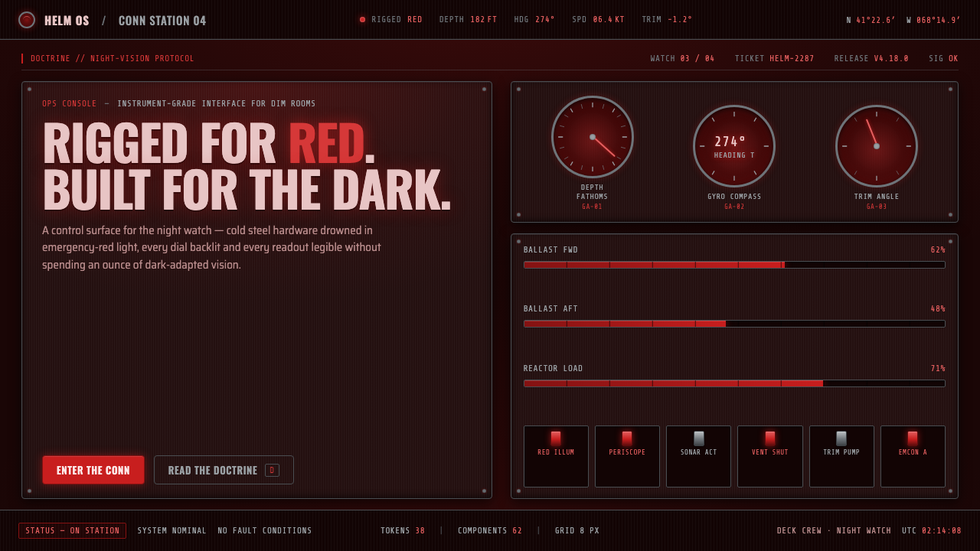Click the COMPONENTS 62 footer entry
The image size is (980, 551).
(x=490, y=530)
